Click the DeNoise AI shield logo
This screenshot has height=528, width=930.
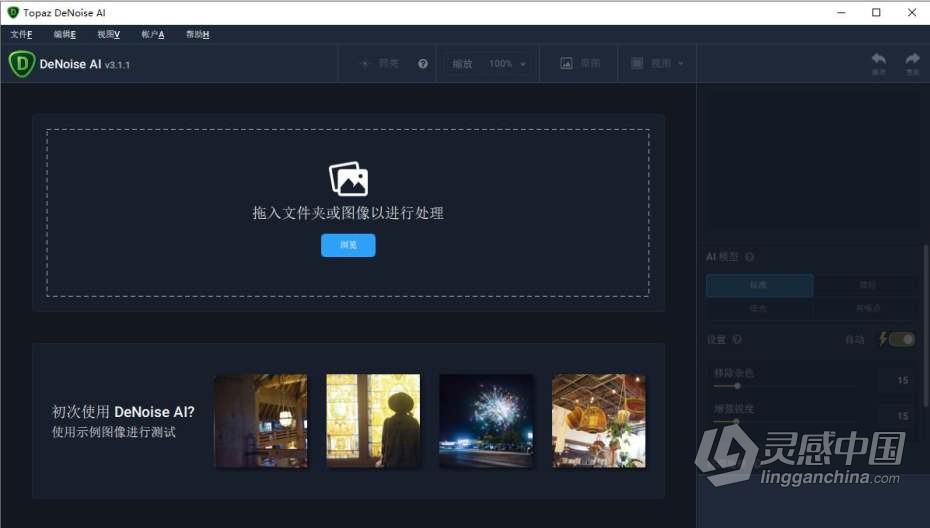tap(22, 63)
